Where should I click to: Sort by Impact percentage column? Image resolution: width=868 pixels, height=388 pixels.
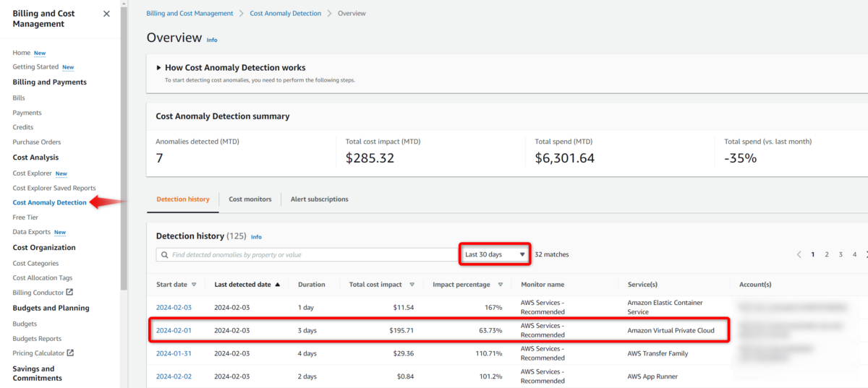pyautogui.click(x=467, y=285)
